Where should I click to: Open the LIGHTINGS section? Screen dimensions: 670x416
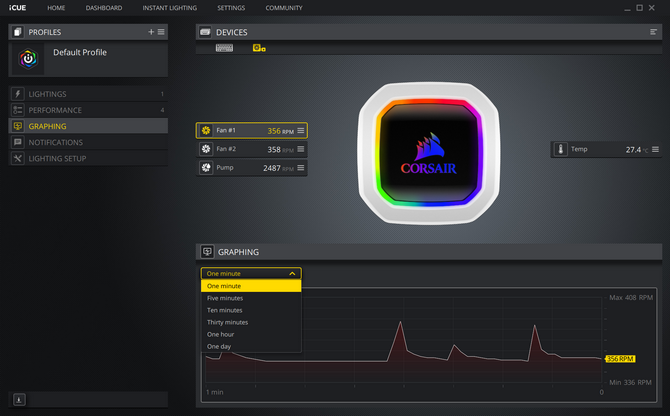click(88, 94)
